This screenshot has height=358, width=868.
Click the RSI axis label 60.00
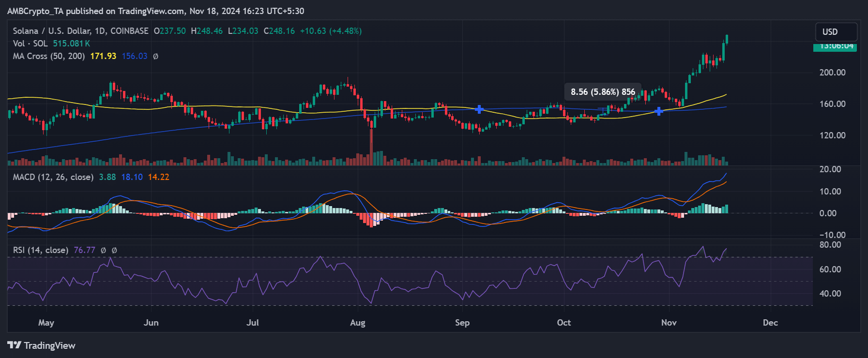(830, 269)
